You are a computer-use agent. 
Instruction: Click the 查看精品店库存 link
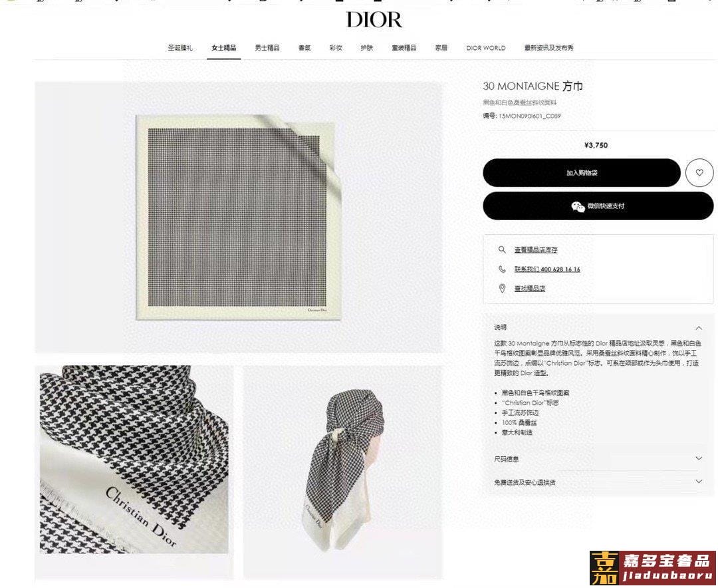coord(536,250)
